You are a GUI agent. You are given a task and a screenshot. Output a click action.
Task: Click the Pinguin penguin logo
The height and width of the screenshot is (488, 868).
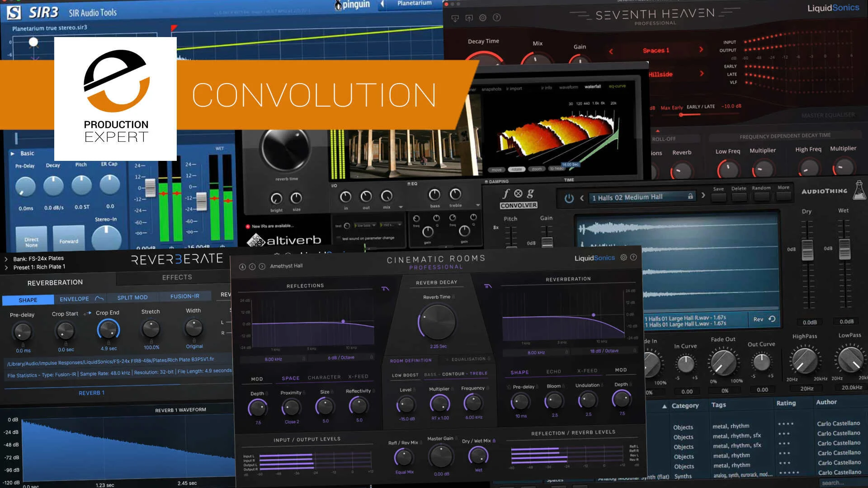338,5
